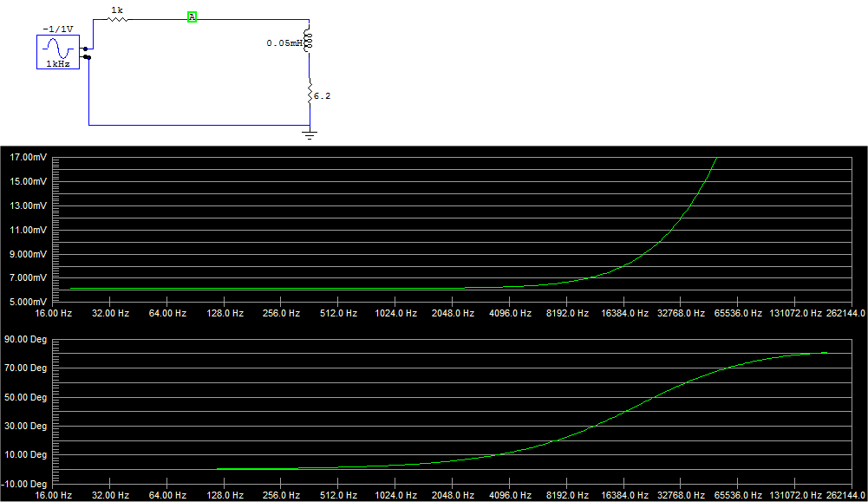Viewport: 868px width, 502px height.
Task: Click the 70.00 Deg axis label
Action: 25,368
